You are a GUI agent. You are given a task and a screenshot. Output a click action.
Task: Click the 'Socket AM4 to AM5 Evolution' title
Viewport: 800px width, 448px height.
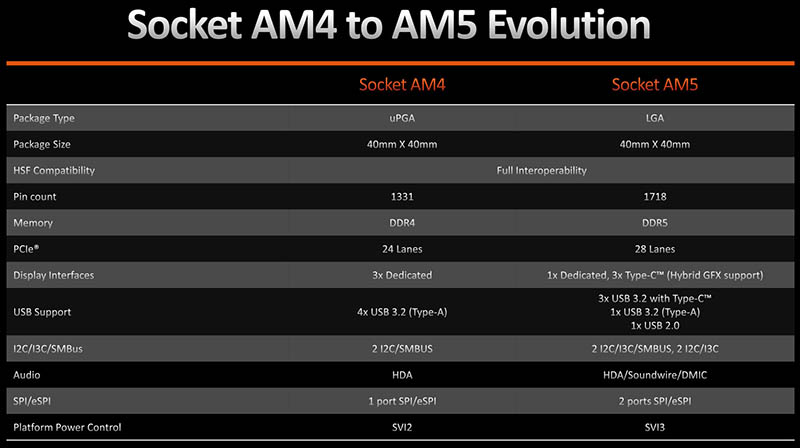click(x=389, y=25)
